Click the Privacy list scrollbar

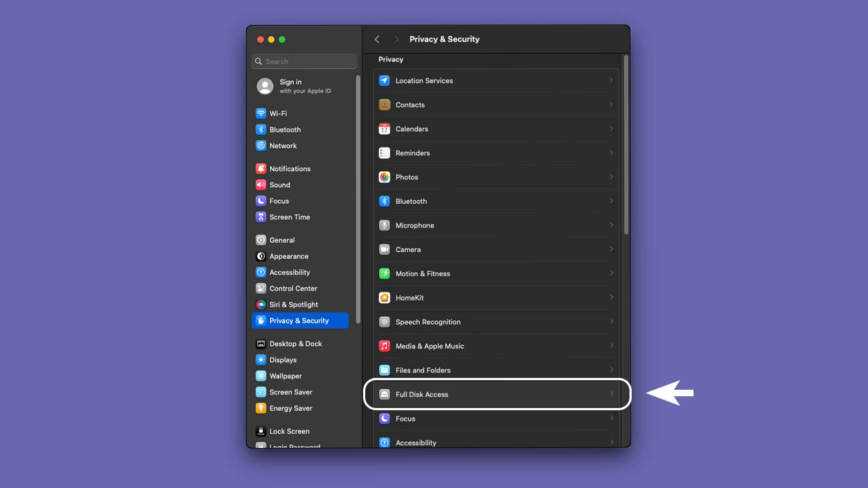626,145
